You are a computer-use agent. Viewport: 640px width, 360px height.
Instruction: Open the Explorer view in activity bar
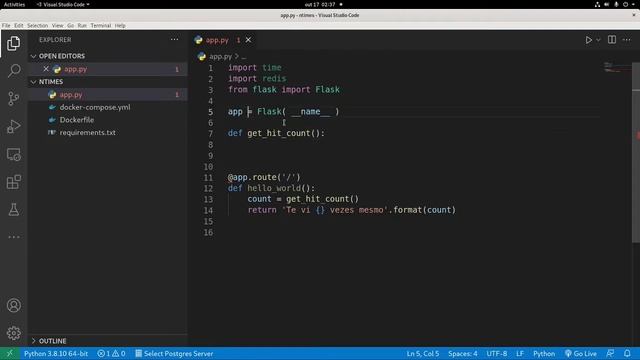click(13, 43)
